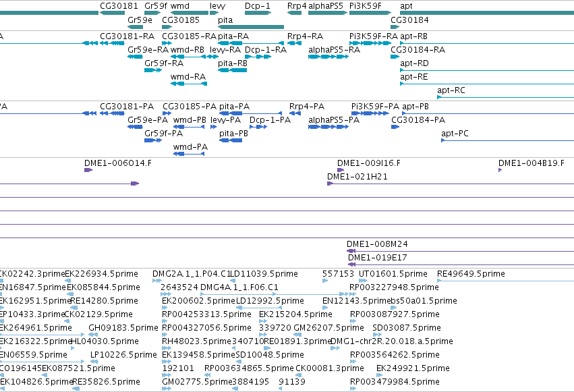Select the DMG4A.1_1.F06.C1 EST
The height and width of the screenshot is (392, 574).
(x=275, y=294)
